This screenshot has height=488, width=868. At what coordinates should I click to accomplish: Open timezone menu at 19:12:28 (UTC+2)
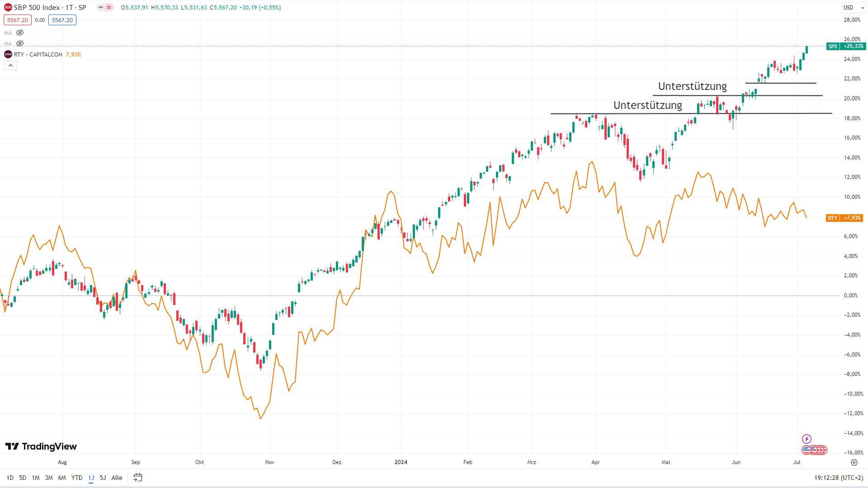pos(839,478)
